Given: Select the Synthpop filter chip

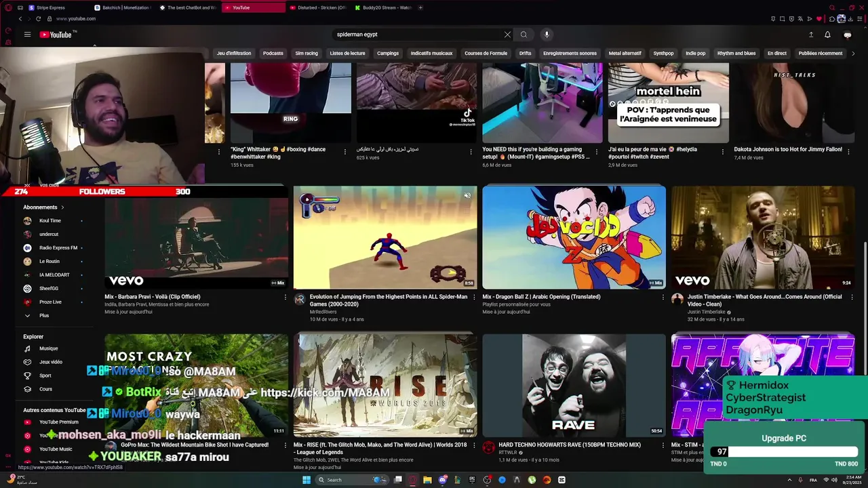Looking at the screenshot, I should point(663,54).
